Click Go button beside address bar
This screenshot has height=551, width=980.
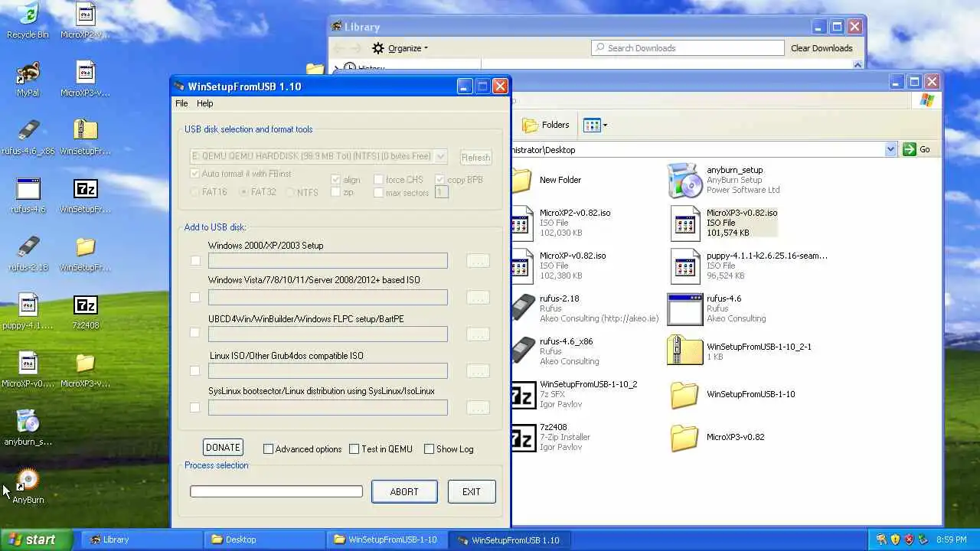pos(917,149)
